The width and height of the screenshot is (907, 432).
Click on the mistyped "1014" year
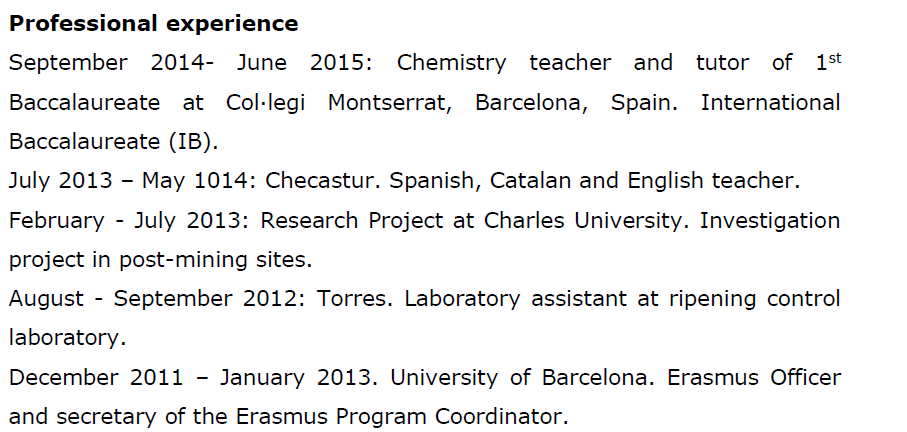(229, 181)
